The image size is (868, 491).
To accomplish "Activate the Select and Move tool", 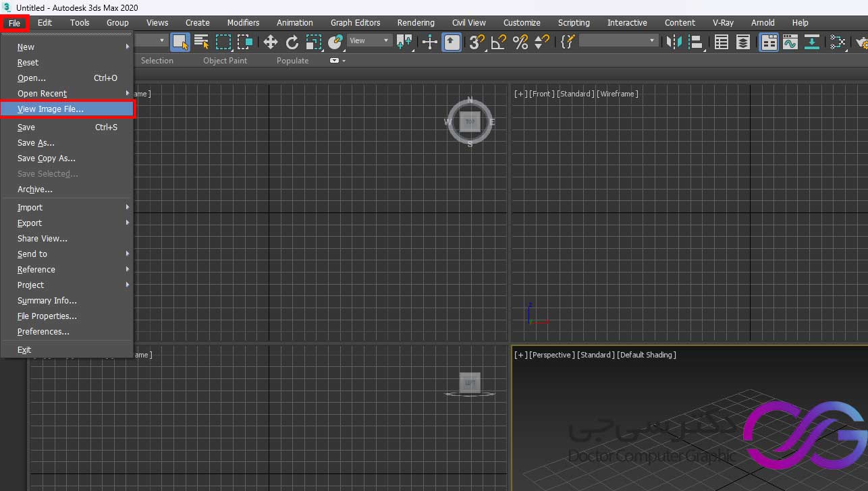I will [271, 42].
